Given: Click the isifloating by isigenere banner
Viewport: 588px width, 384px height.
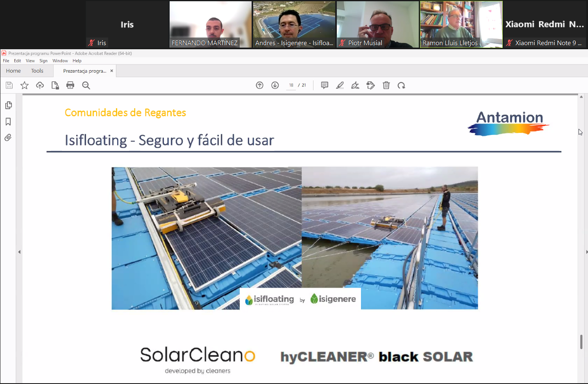Looking at the screenshot, I should 300,299.
